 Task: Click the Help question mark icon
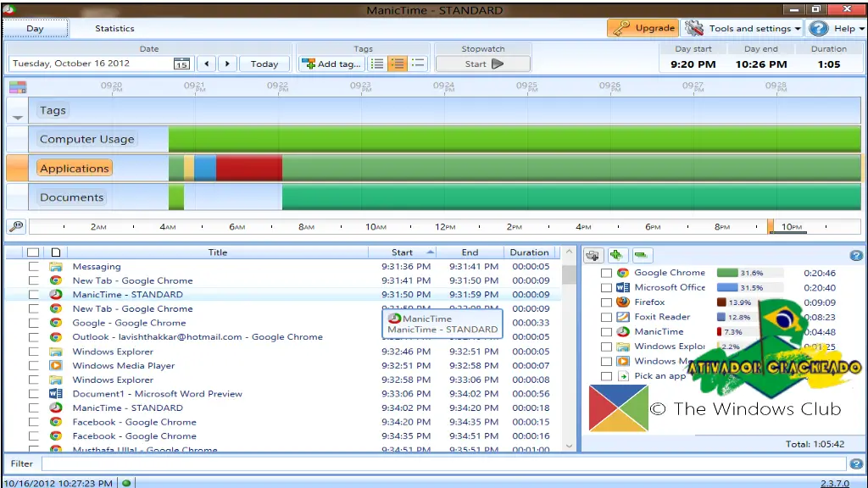pyautogui.click(x=818, y=28)
